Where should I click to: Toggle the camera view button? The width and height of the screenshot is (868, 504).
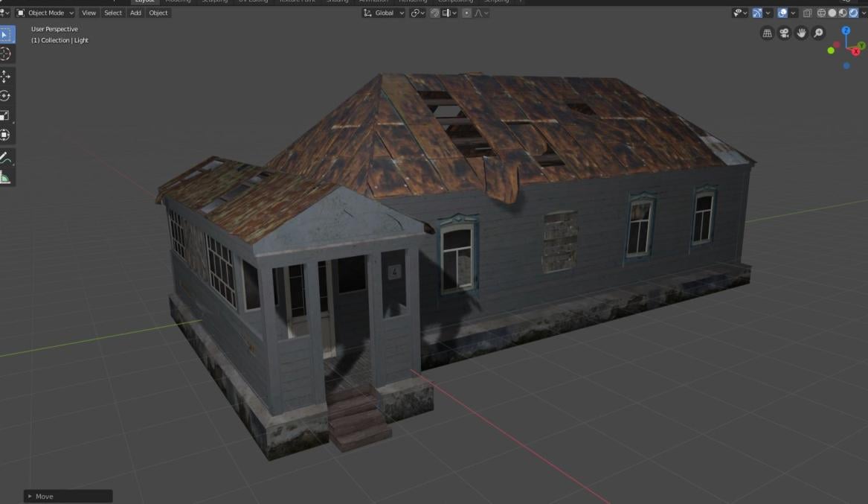(x=785, y=34)
